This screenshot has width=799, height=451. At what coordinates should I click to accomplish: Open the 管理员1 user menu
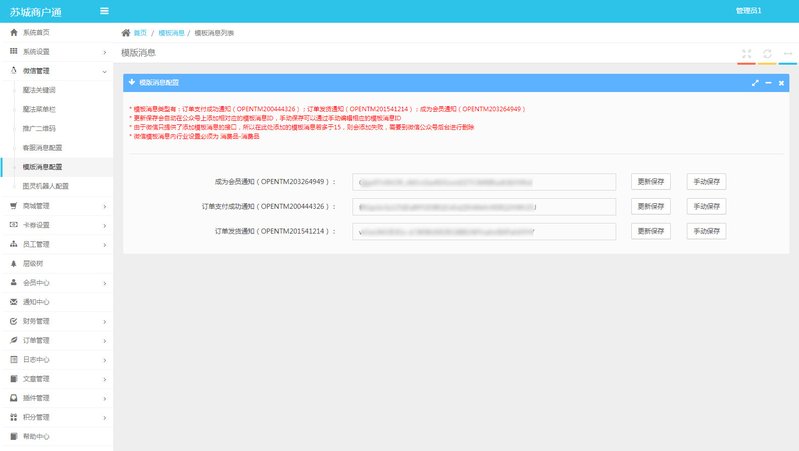(x=748, y=11)
